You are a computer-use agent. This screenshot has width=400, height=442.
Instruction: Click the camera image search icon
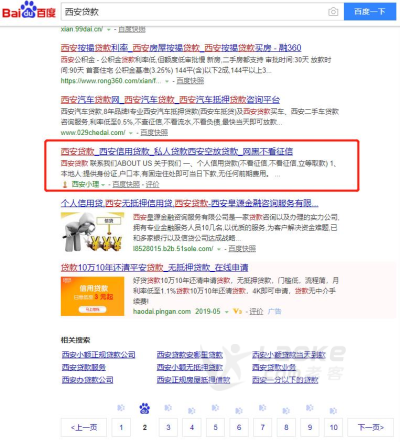click(x=333, y=12)
